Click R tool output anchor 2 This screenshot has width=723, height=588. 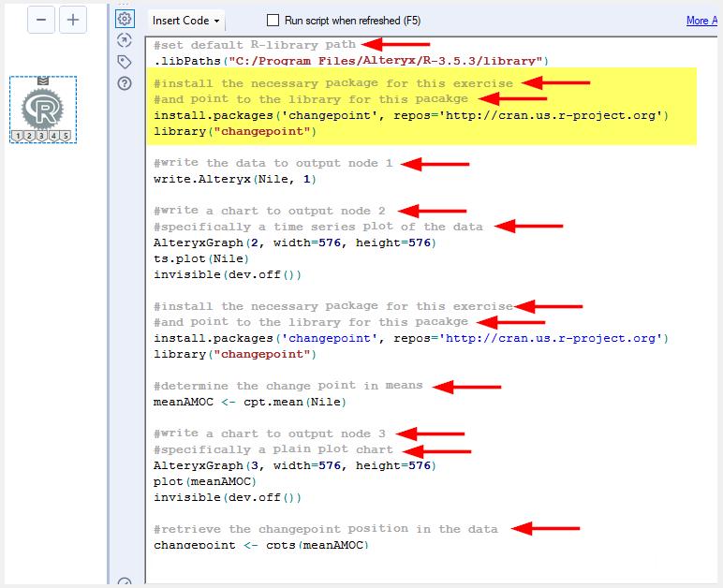coord(30,136)
